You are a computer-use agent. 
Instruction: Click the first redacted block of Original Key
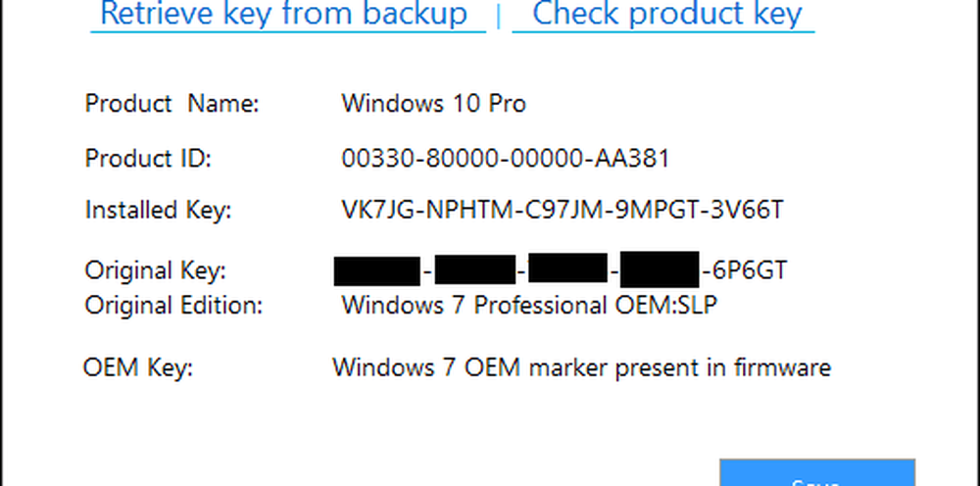[x=376, y=271]
